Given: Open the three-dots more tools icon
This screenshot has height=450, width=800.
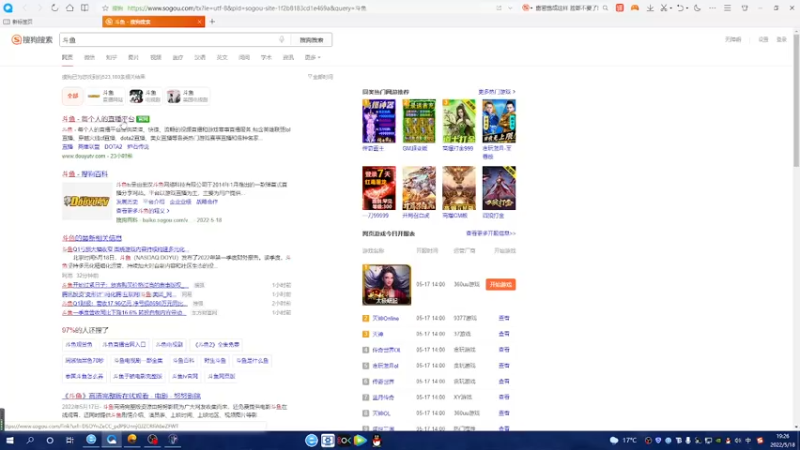Looking at the screenshot, I should click(712, 8).
